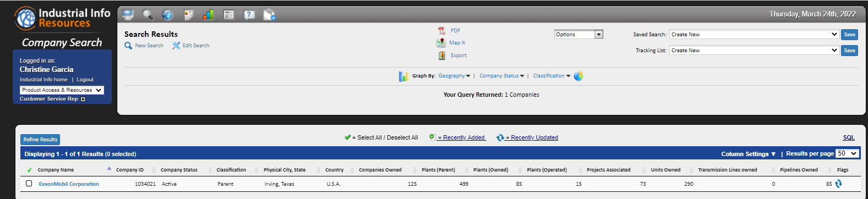Screen dimensions: 868x199
Task: Go to Industrial Info home
Action: [x=44, y=80]
